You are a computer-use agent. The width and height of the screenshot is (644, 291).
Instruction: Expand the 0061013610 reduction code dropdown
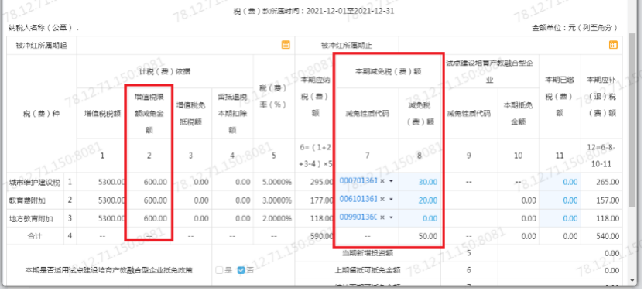391,200
